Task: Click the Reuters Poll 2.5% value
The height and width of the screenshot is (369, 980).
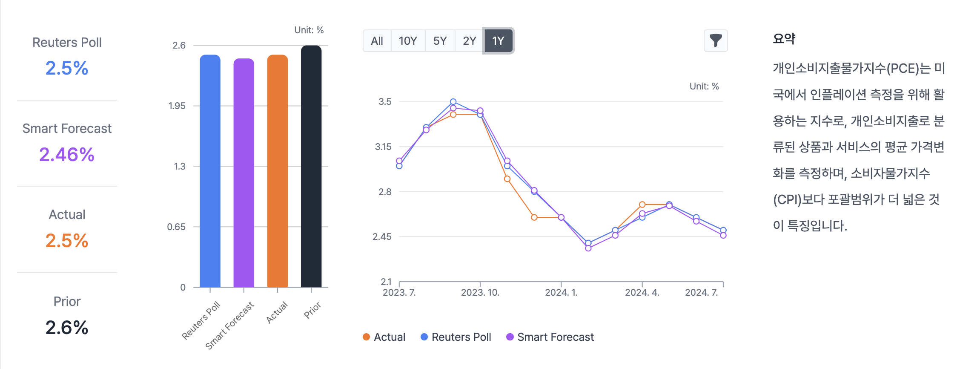Action: tap(67, 68)
